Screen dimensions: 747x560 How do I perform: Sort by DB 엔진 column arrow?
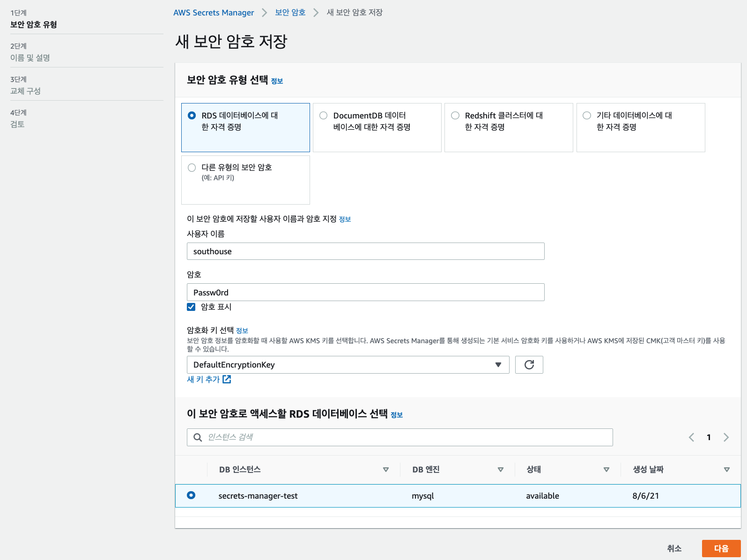(501, 470)
